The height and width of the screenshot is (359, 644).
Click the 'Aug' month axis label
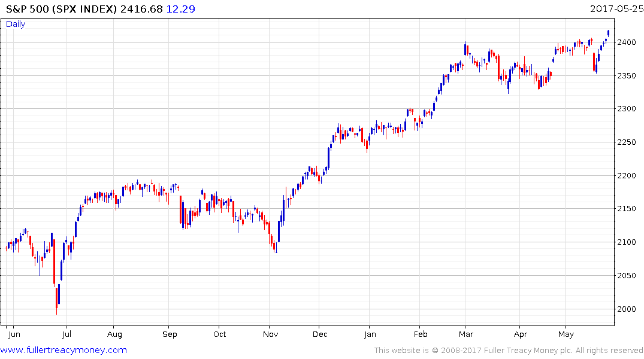[114, 334]
